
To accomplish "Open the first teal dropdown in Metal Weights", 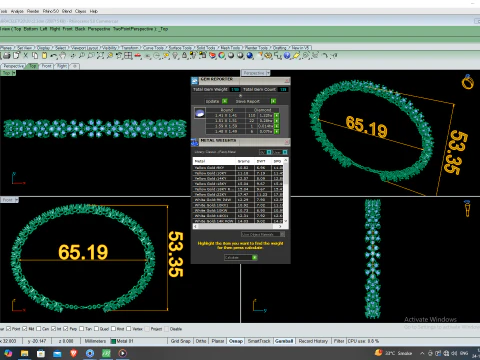I will 269,152.
